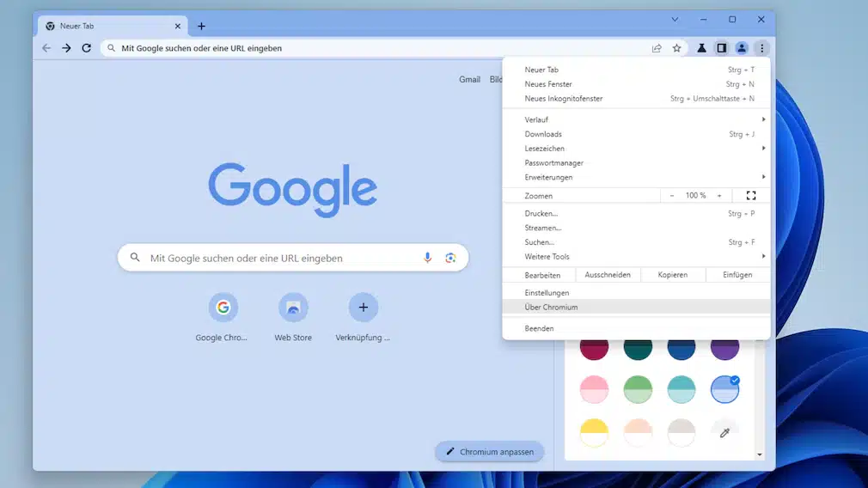Start voice search with microphone icon
The height and width of the screenshot is (488, 868).
[x=427, y=258]
